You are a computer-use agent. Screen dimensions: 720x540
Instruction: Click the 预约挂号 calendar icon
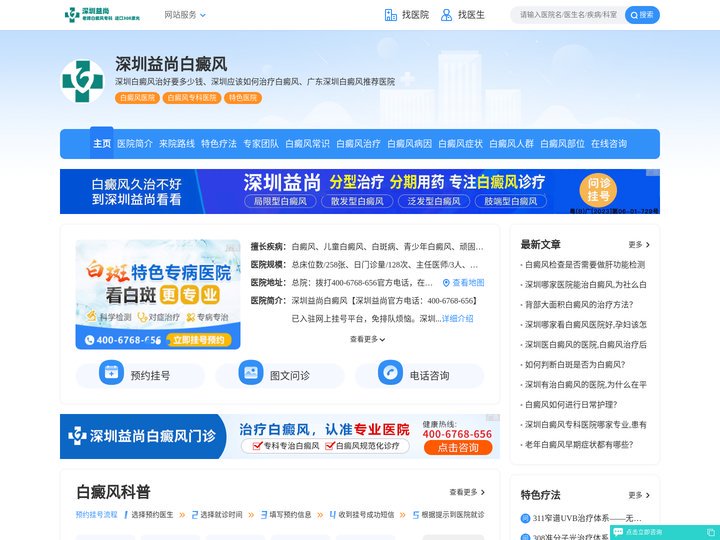111,372
